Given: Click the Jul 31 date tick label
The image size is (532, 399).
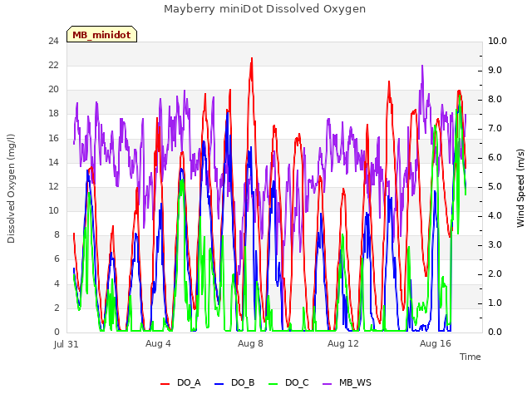Looking at the screenshot, I should 66,344.
